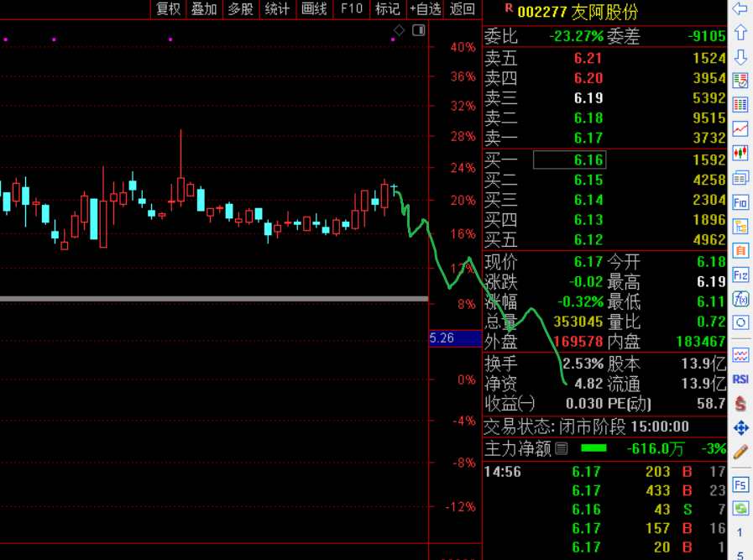
Task: Click the 40% label on percent axis
Action: click(x=463, y=47)
